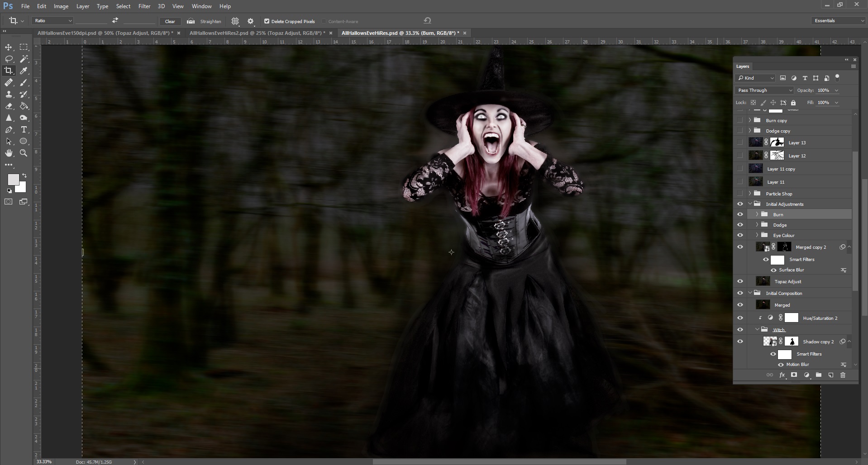
Task: Select the Move tool
Action: (9, 47)
